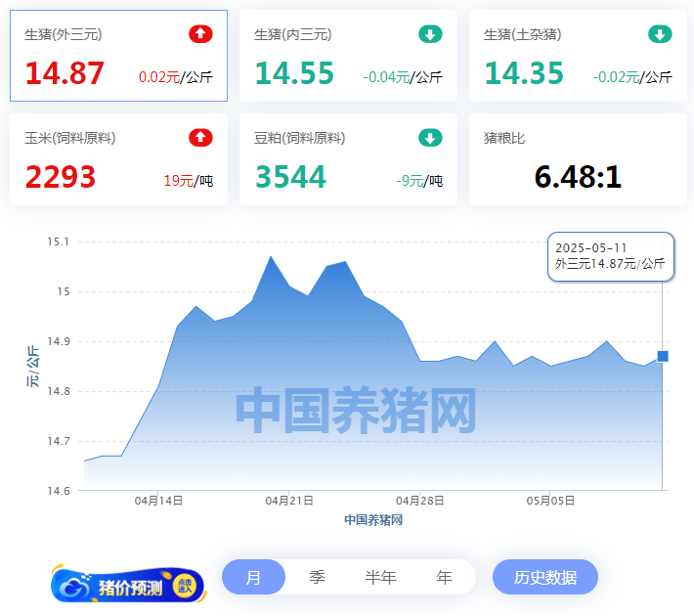Select the 月 time range tab
694x616 pixels.
253,577
